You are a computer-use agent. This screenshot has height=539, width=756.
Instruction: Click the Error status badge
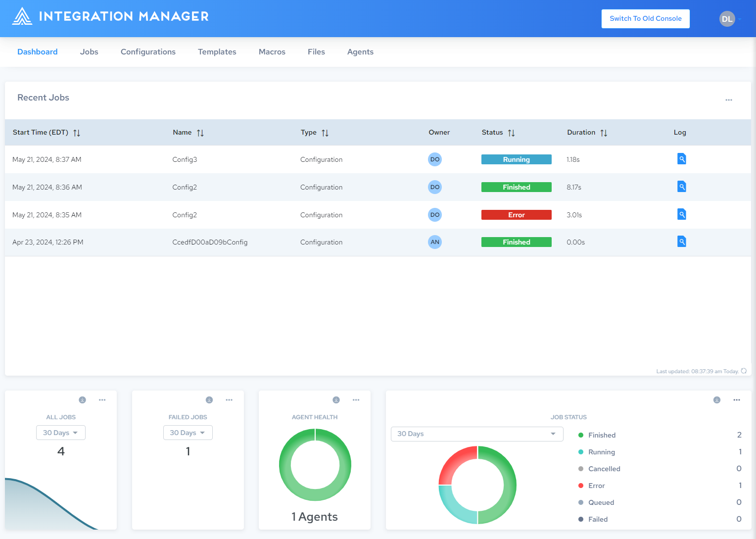(x=517, y=215)
